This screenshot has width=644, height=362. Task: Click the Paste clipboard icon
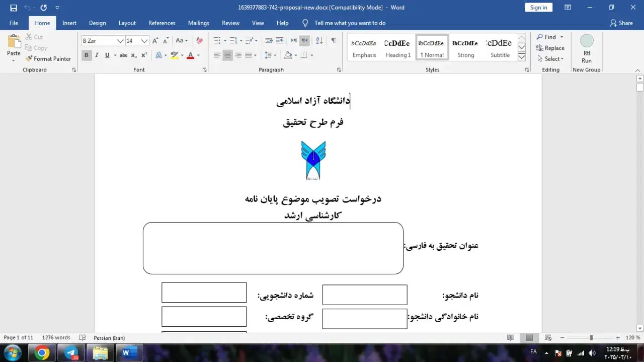(x=14, y=42)
